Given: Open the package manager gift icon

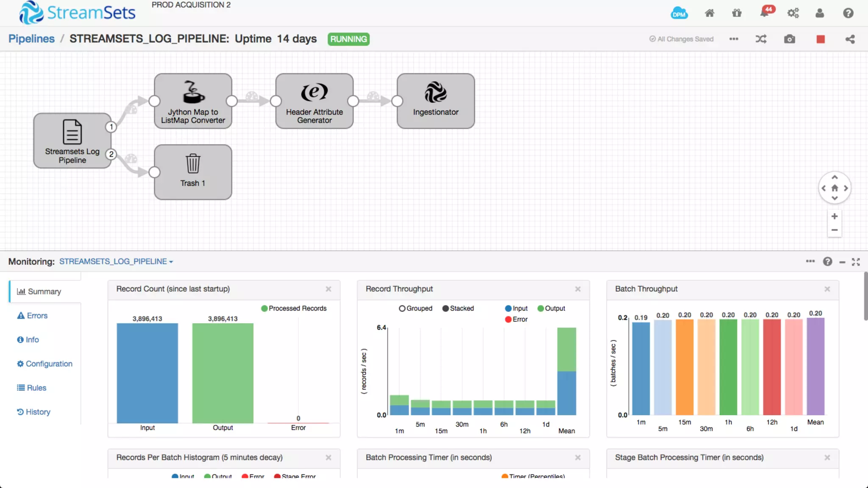Looking at the screenshot, I should [737, 13].
